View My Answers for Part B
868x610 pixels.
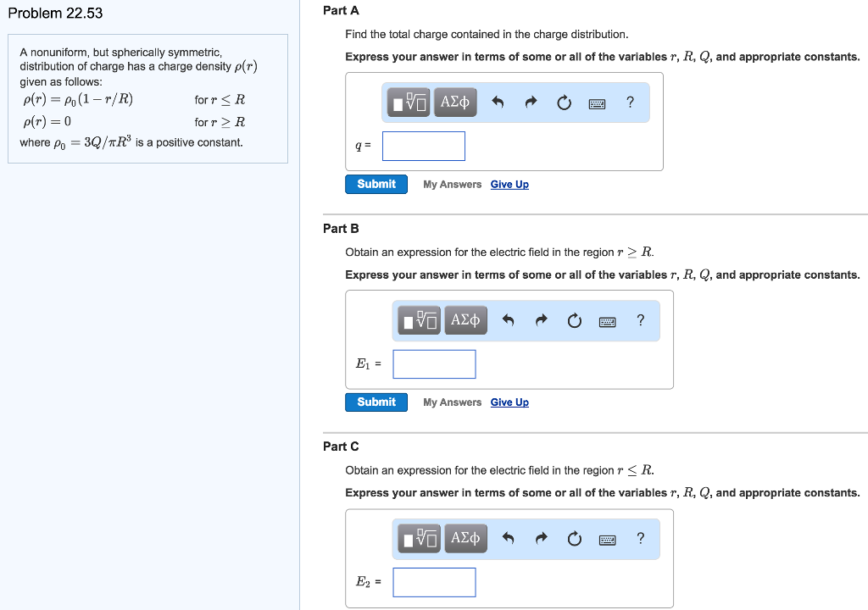click(x=452, y=402)
